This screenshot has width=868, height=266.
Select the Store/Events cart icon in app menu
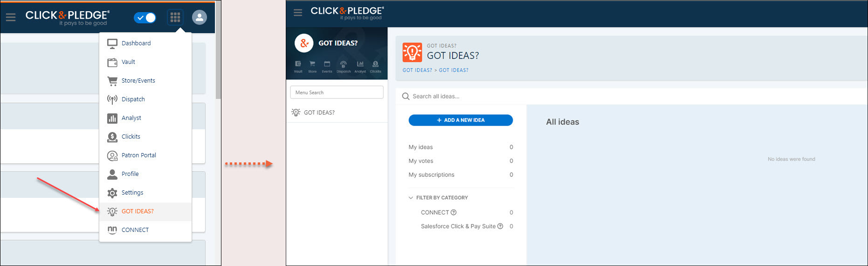tap(112, 81)
